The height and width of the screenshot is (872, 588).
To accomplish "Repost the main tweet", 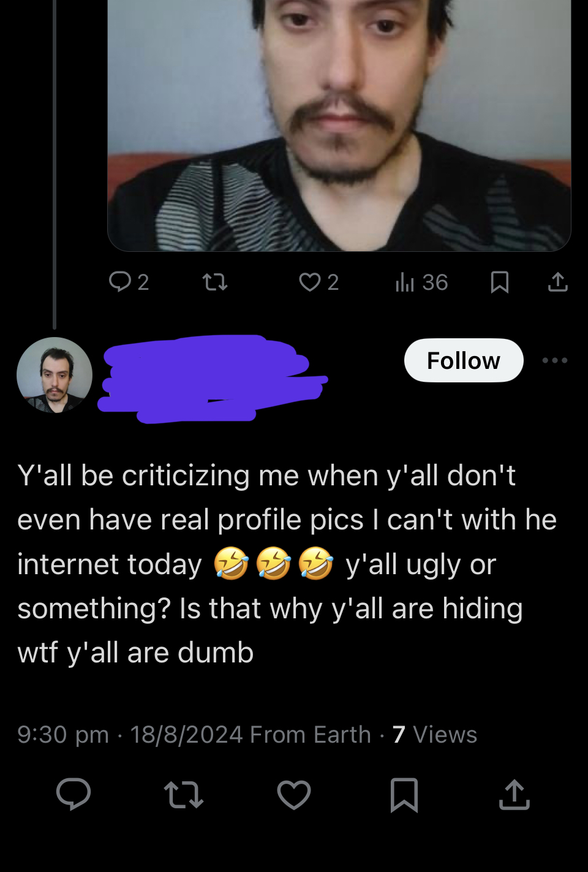I will click(x=184, y=795).
